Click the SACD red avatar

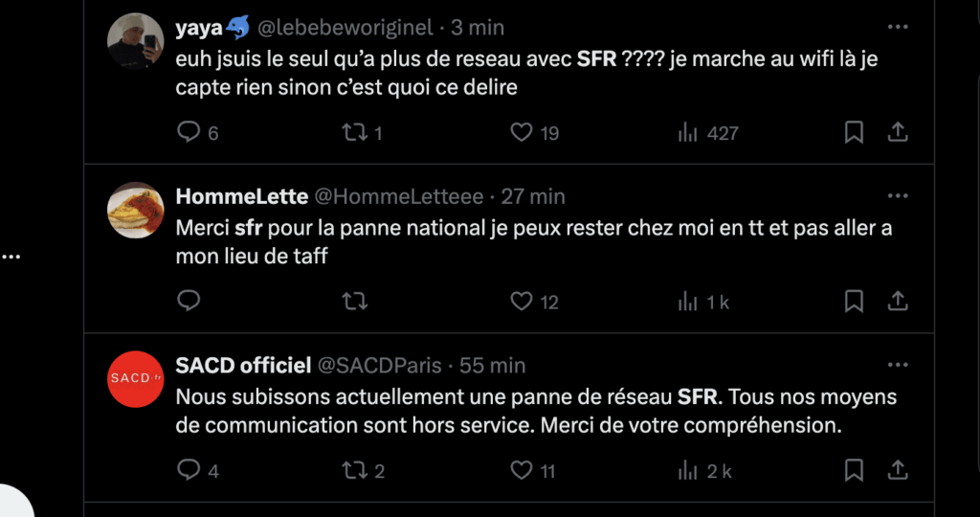tap(135, 379)
